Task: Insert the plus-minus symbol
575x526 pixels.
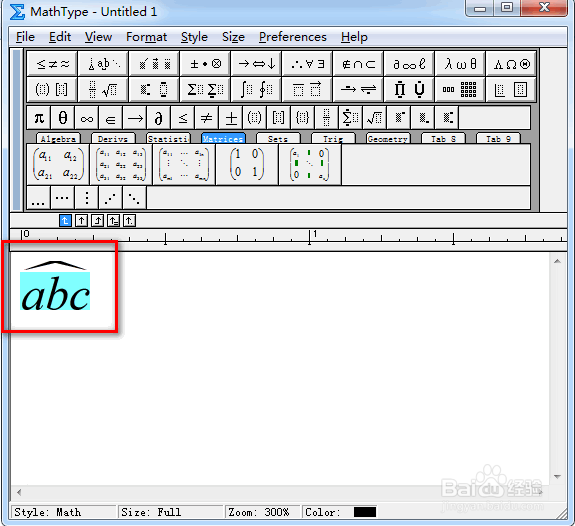Action: 231,118
